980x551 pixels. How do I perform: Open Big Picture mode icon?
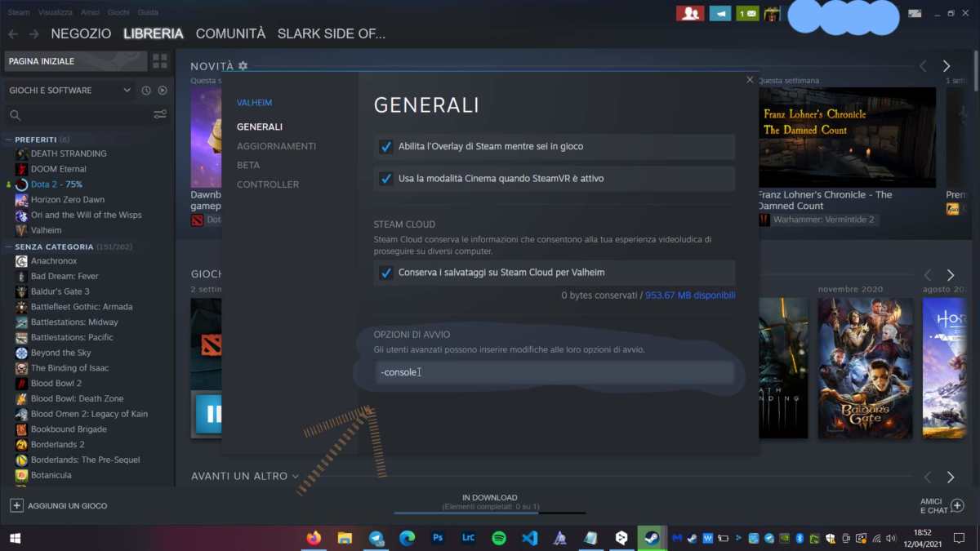915,13
